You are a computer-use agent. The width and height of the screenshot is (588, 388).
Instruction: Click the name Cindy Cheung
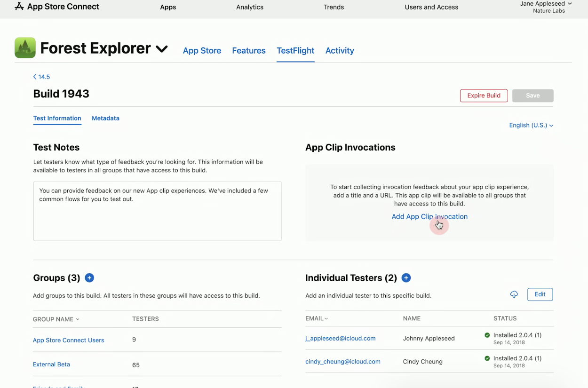coord(423,362)
